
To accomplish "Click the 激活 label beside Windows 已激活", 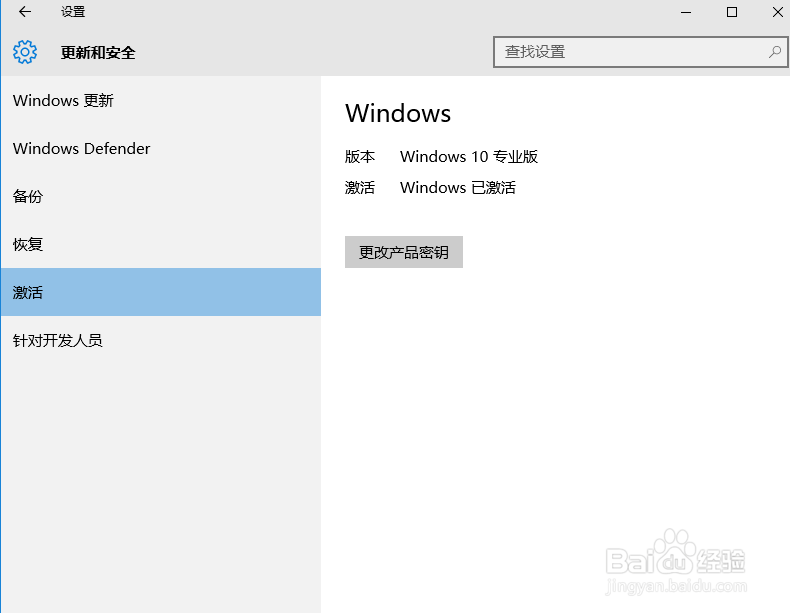I will point(360,187).
